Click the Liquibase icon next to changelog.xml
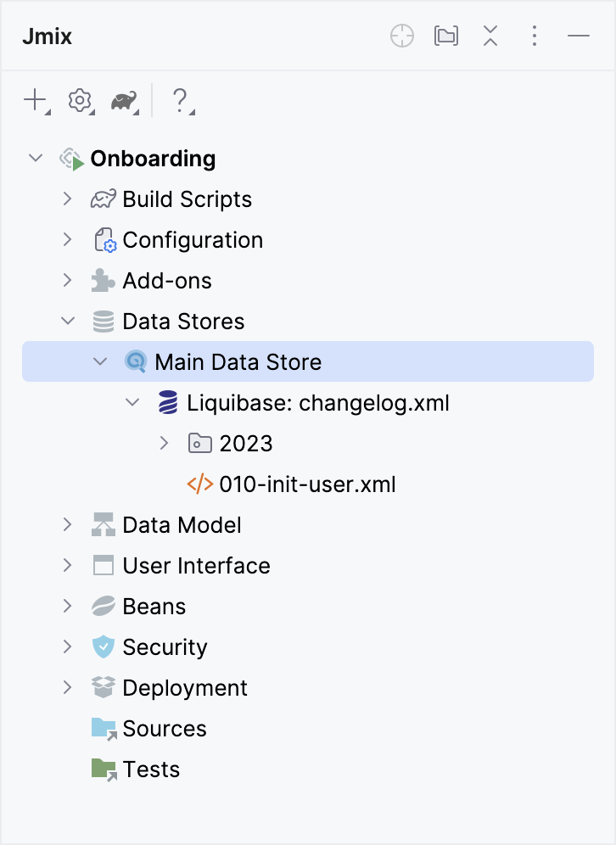 point(168,402)
